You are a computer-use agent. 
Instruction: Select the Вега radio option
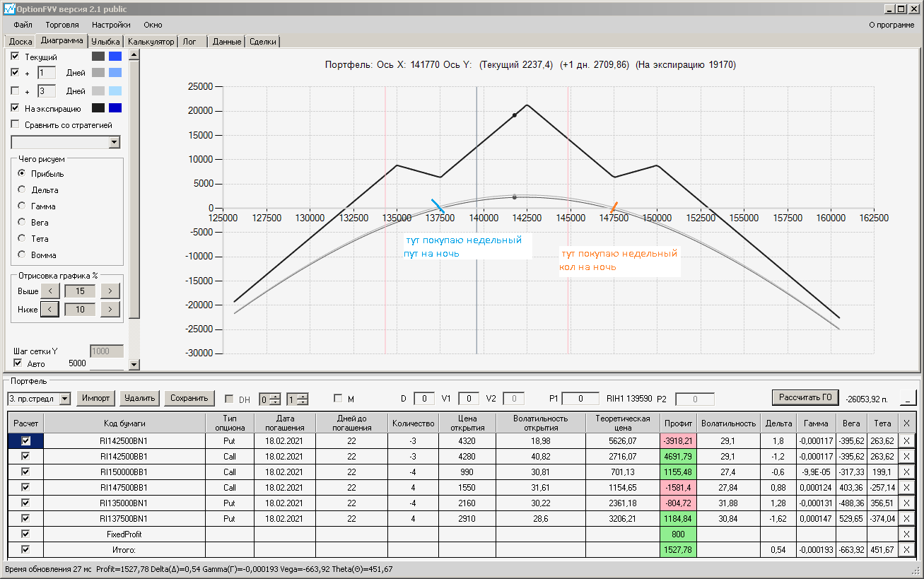tap(22, 223)
